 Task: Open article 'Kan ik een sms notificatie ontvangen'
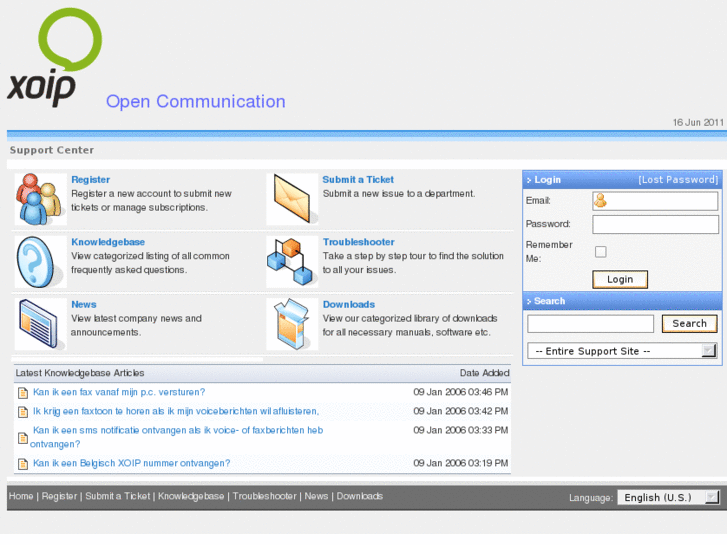tap(177, 437)
